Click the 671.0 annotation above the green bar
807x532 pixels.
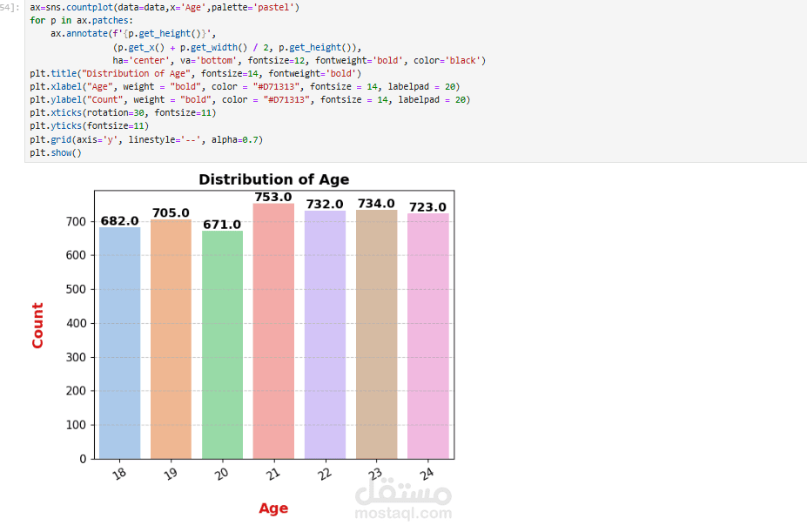tap(222, 225)
